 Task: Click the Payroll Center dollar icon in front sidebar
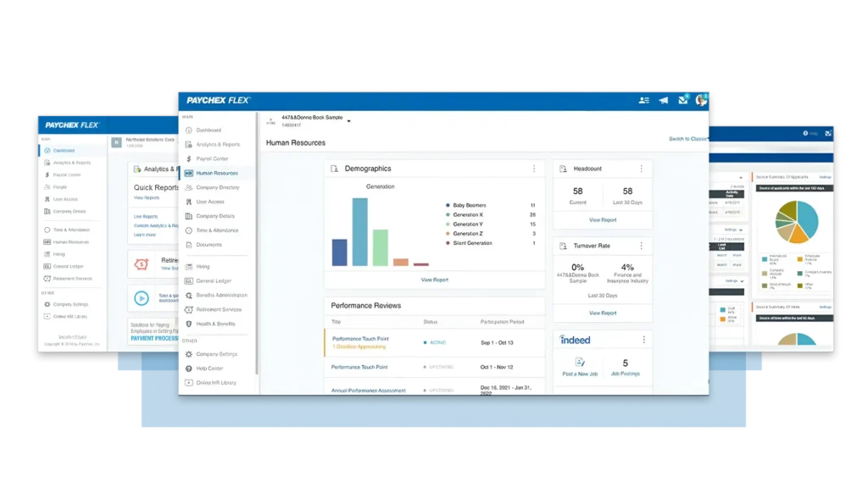(188, 158)
